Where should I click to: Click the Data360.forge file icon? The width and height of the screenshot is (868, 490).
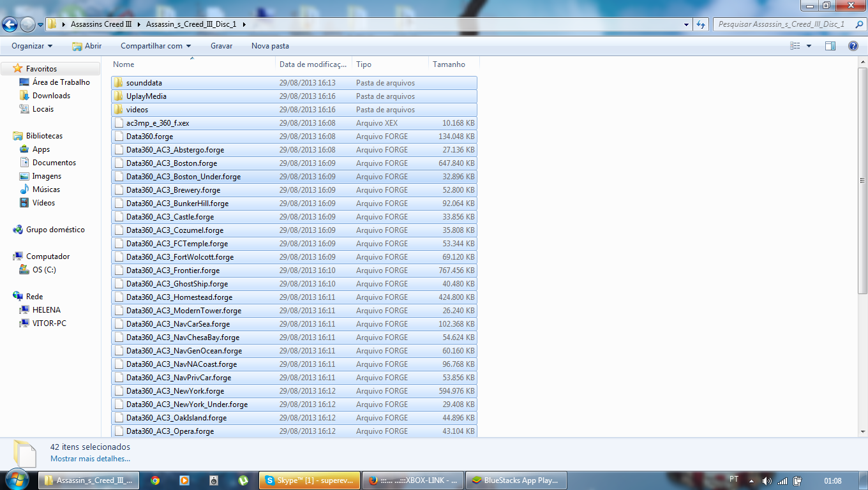118,137
